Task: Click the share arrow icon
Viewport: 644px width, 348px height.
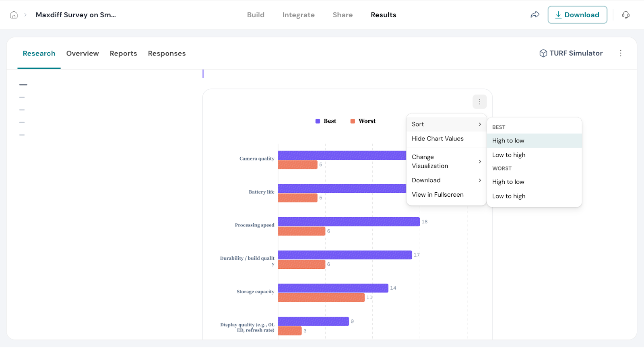Action: [535, 15]
